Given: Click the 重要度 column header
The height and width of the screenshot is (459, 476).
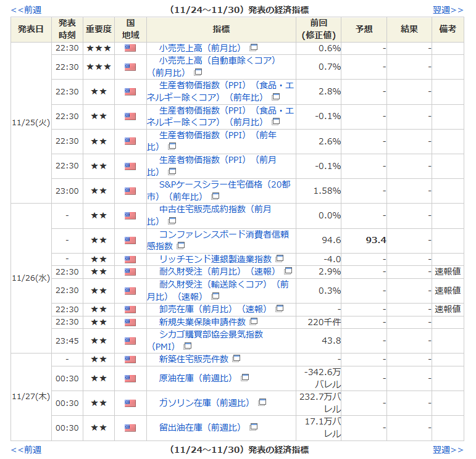Looking at the screenshot, I should [99, 29].
